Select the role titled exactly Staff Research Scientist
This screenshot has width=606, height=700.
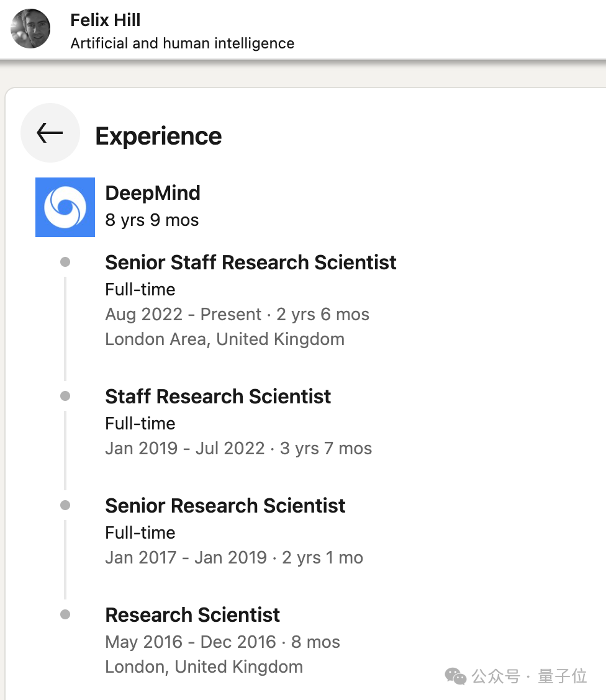[218, 397]
